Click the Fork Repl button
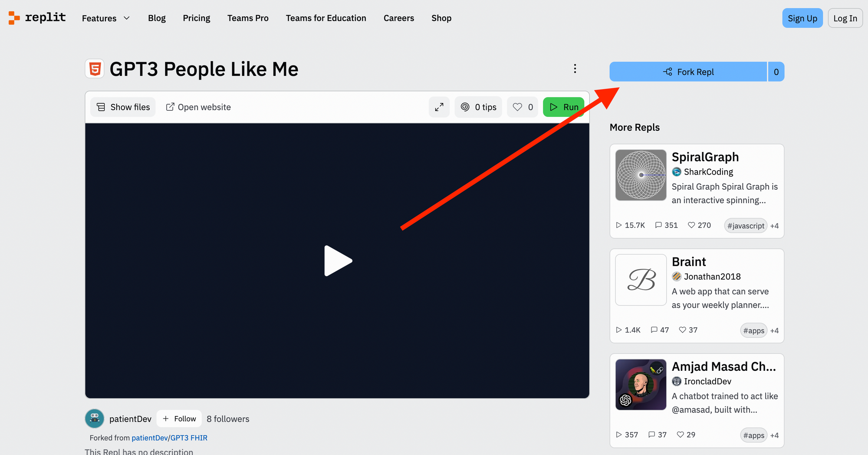The width and height of the screenshot is (868, 455). coord(688,72)
